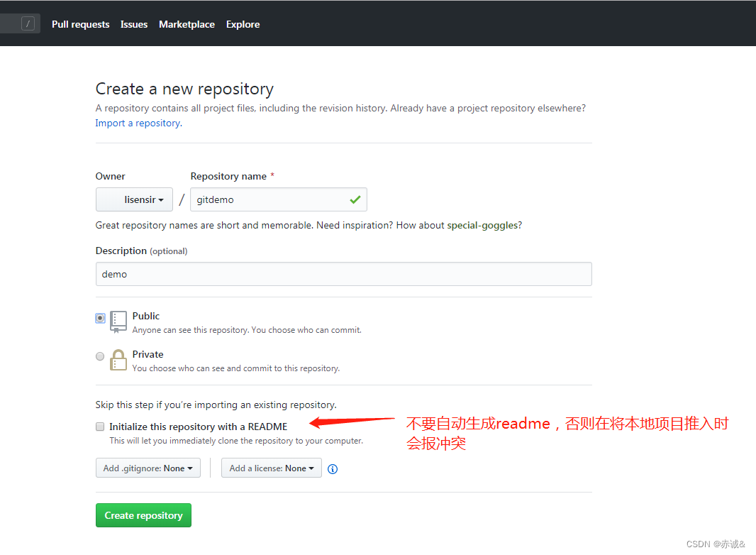Screen dimensions: 756x555
Task: Click the Public option label
Action: (145, 316)
